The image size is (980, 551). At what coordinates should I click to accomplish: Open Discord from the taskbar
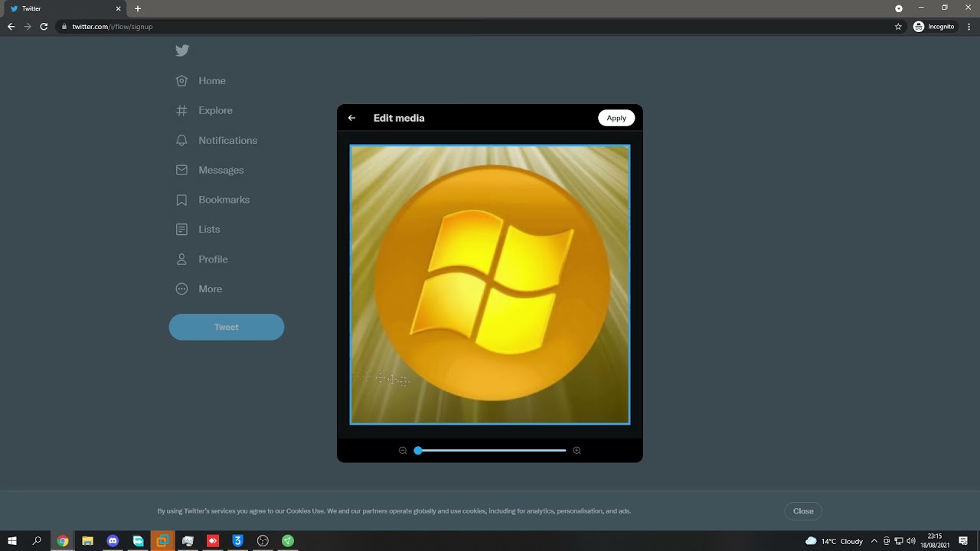[x=113, y=541]
